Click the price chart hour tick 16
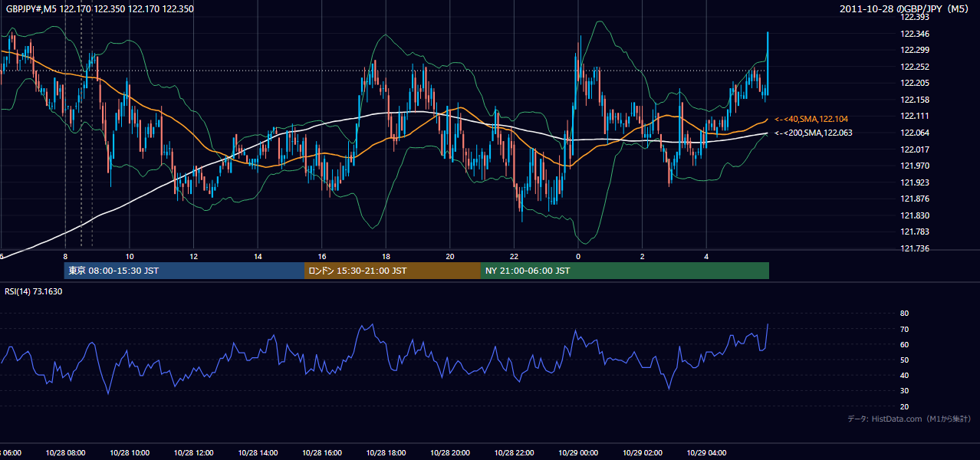The image size is (980, 460). (x=322, y=256)
